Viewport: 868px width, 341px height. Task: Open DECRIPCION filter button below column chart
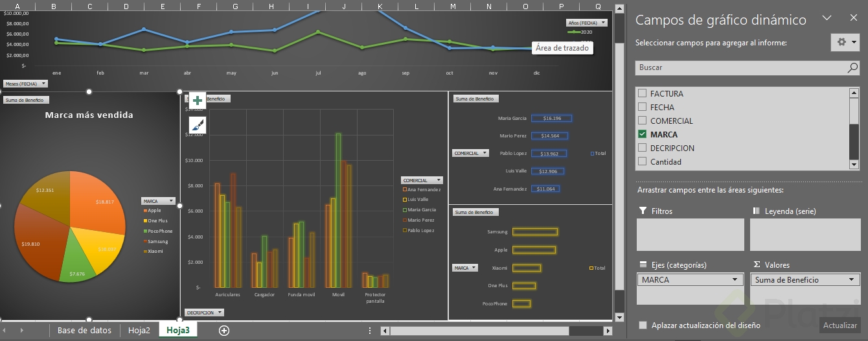click(x=204, y=312)
